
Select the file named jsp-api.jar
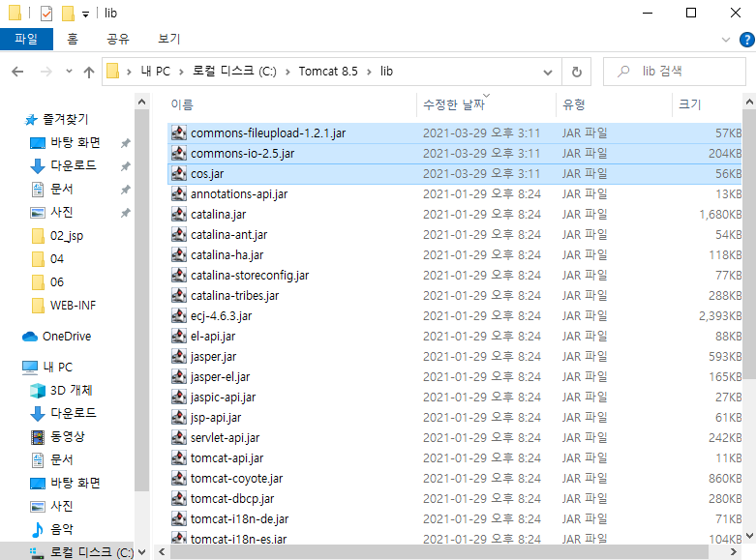pos(216,418)
